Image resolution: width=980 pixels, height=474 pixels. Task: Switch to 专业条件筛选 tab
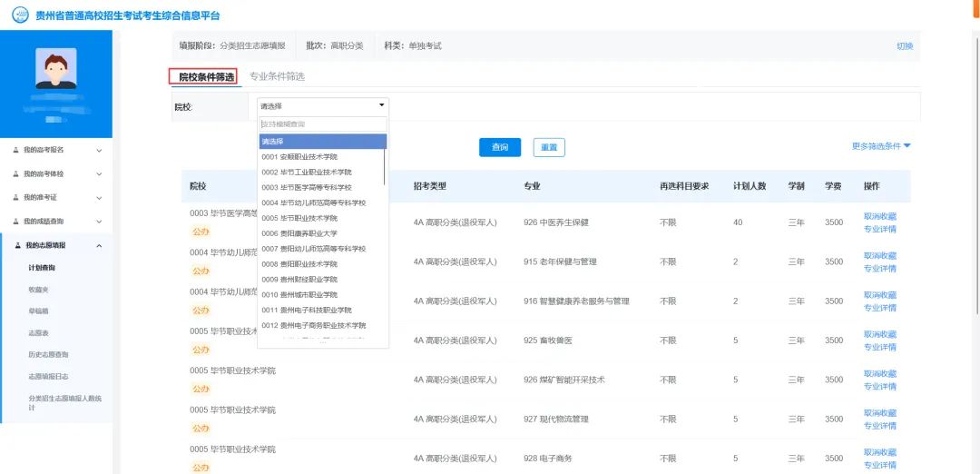point(277,76)
